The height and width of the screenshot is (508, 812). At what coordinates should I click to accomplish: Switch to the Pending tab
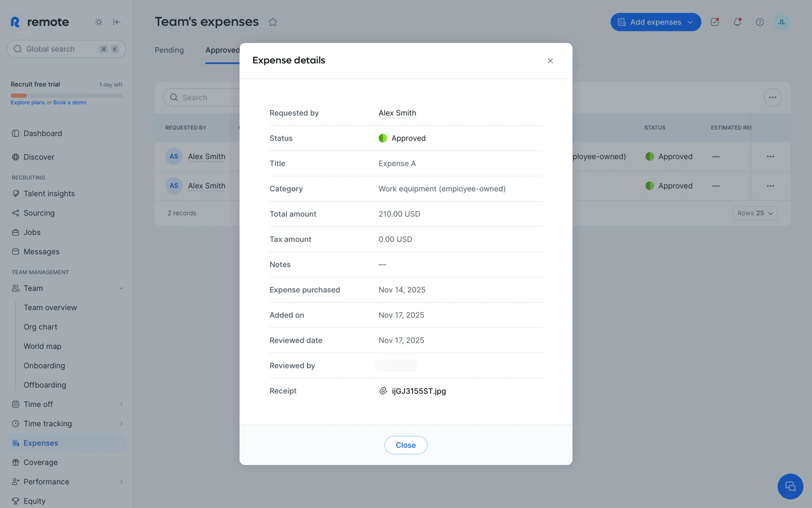[x=169, y=50]
